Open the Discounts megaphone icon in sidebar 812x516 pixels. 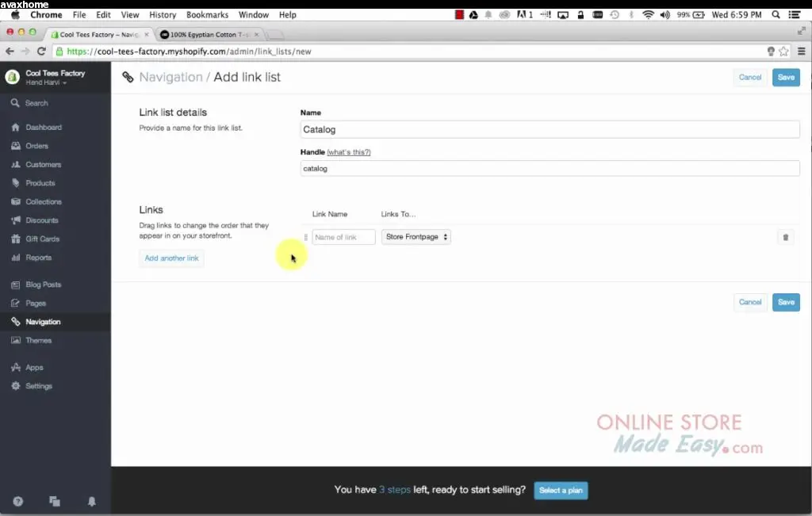pos(16,220)
